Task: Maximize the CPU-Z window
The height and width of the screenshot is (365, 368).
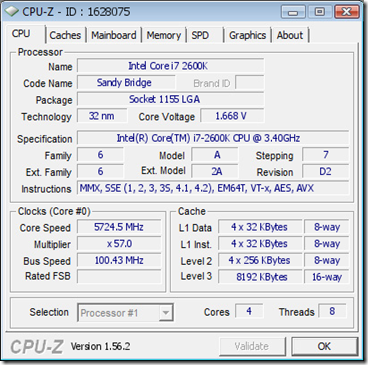Action: (319, 12)
